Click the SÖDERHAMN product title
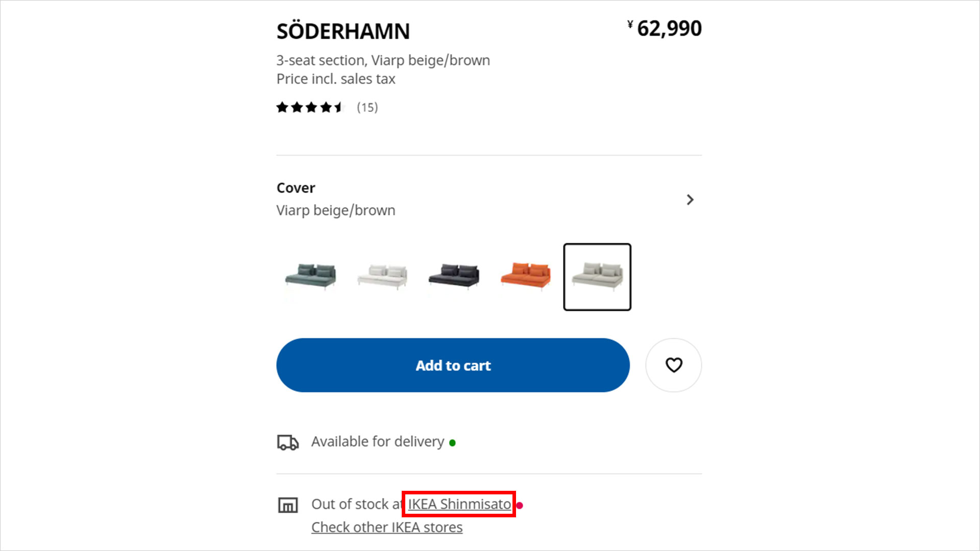Image resolution: width=980 pixels, height=551 pixels. point(343,32)
